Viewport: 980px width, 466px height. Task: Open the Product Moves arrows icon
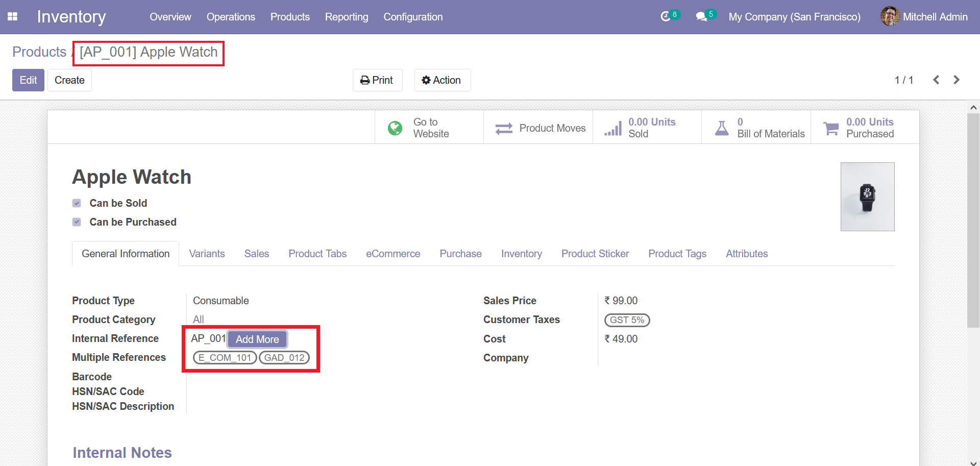tap(504, 128)
